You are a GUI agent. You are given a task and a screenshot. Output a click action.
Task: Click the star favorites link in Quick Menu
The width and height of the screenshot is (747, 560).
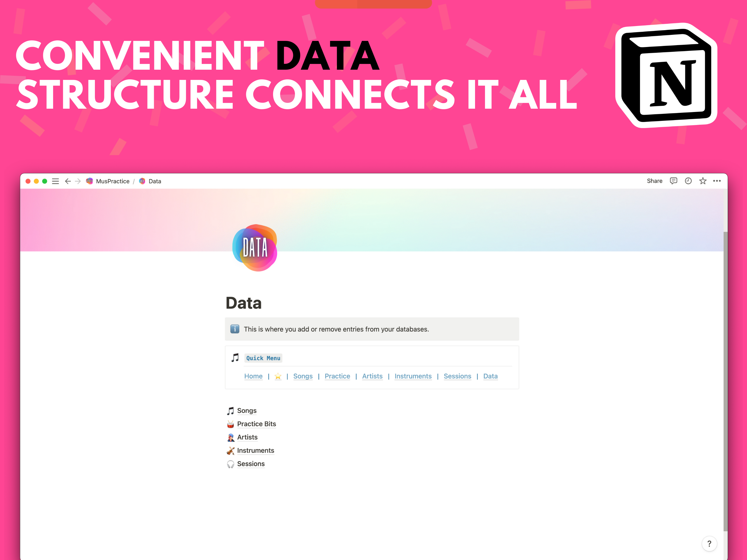tap(277, 376)
